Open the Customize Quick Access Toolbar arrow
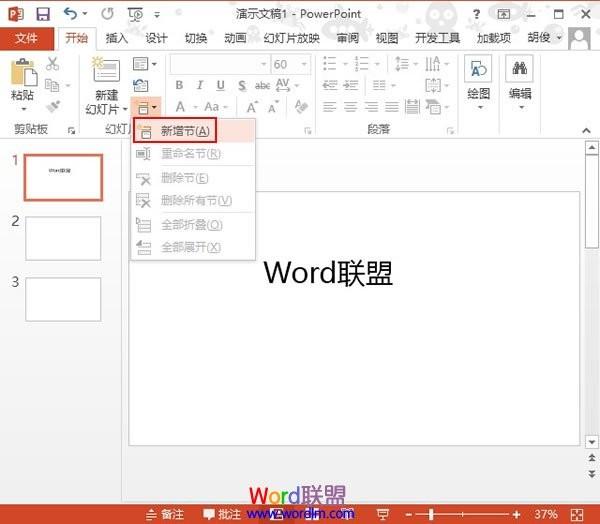This screenshot has width=600, height=524. (157, 15)
